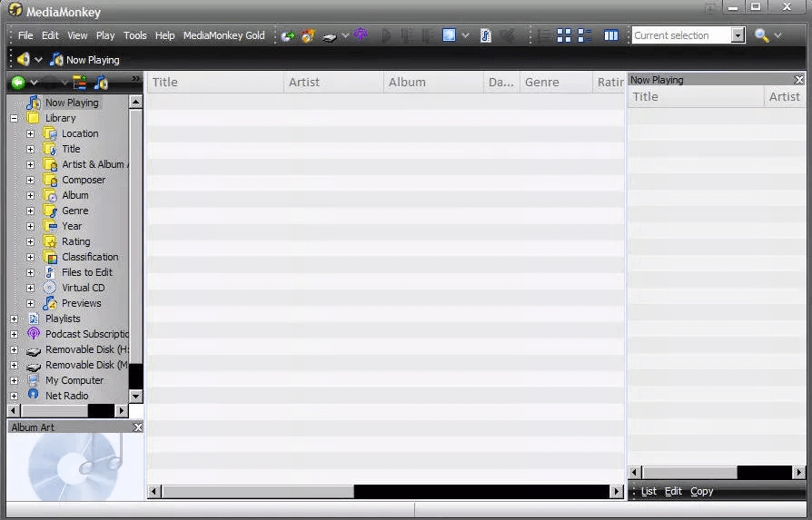812x520 pixels.
Task: Select the Rating node star icon
Action: pos(50,241)
